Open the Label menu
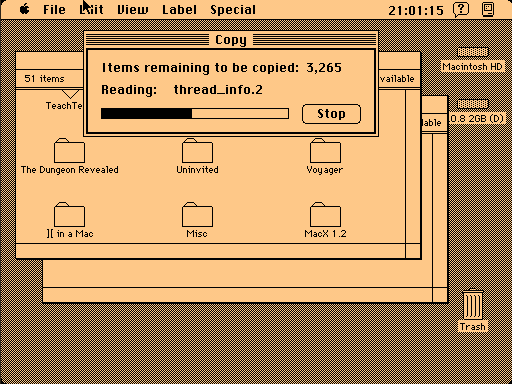The width and height of the screenshot is (512, 384). [x=179, y=10]
